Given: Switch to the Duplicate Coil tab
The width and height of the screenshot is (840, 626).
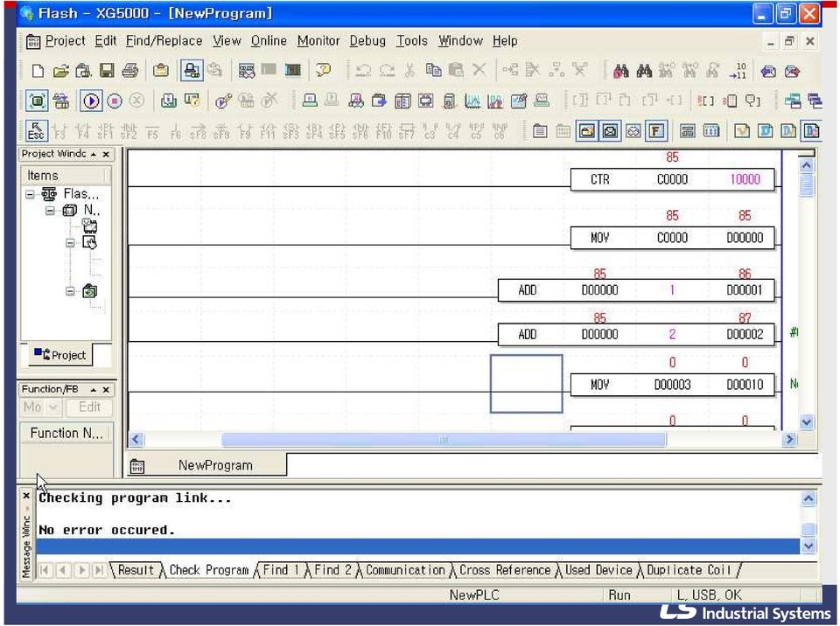Looking at the screenshot, I should click(689, 570).
